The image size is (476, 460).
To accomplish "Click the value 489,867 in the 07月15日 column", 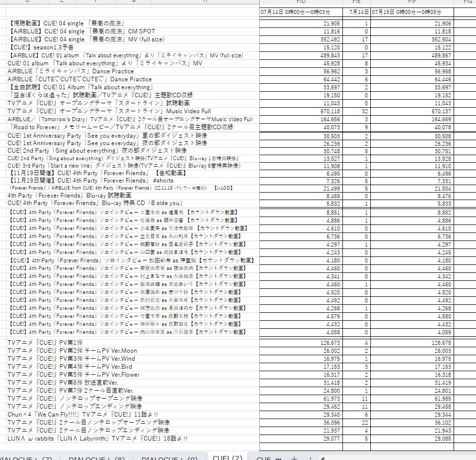I will (x=412, y=55).
